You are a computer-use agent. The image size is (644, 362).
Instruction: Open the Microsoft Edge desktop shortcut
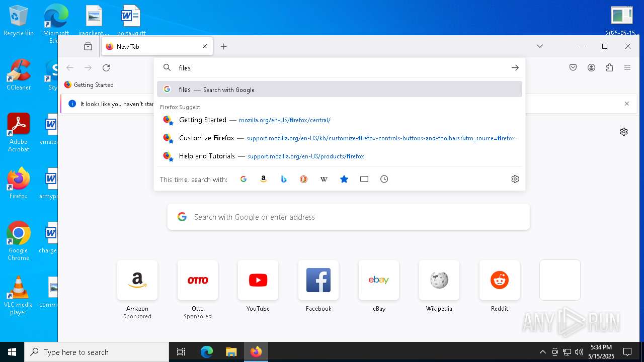pos(56,23)
